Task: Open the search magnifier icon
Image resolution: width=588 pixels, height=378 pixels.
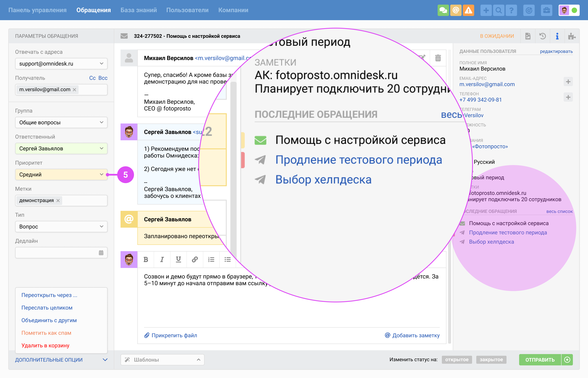Action: pyautogui.click(x=498, y=10)
